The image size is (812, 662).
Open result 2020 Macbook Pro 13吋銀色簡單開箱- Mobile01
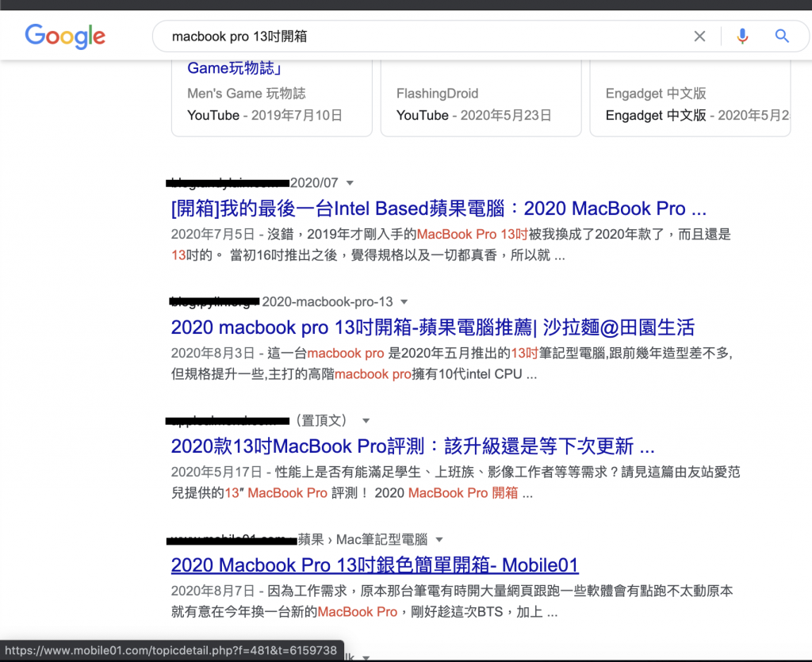pos(375,565)
